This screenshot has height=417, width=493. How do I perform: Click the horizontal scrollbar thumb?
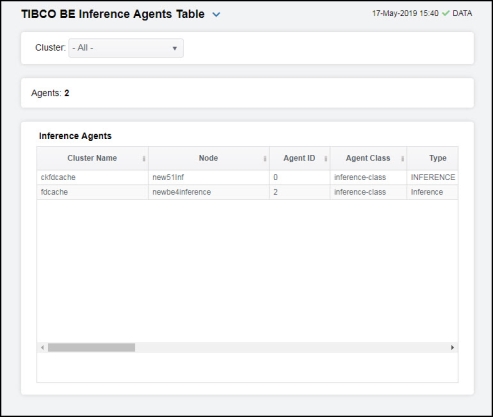pyautogui.click(x=91, y=348)
